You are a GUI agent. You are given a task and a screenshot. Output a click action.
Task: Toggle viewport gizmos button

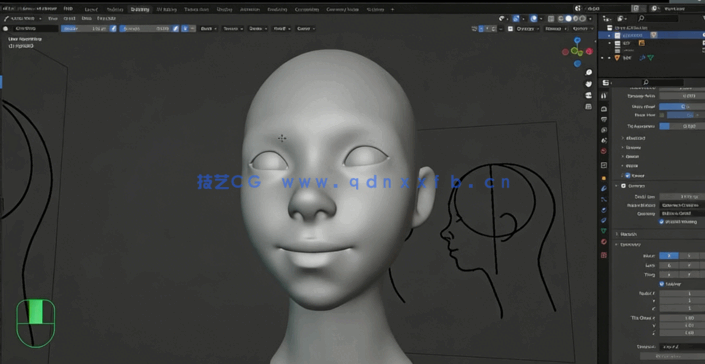click(x=516, y=18)
